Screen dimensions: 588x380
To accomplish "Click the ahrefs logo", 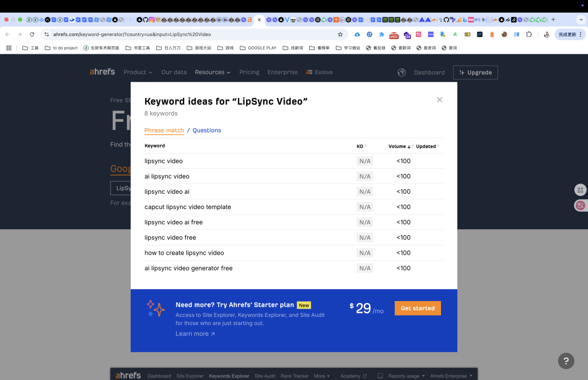I will pyautogui.click(x=102, y=72).
